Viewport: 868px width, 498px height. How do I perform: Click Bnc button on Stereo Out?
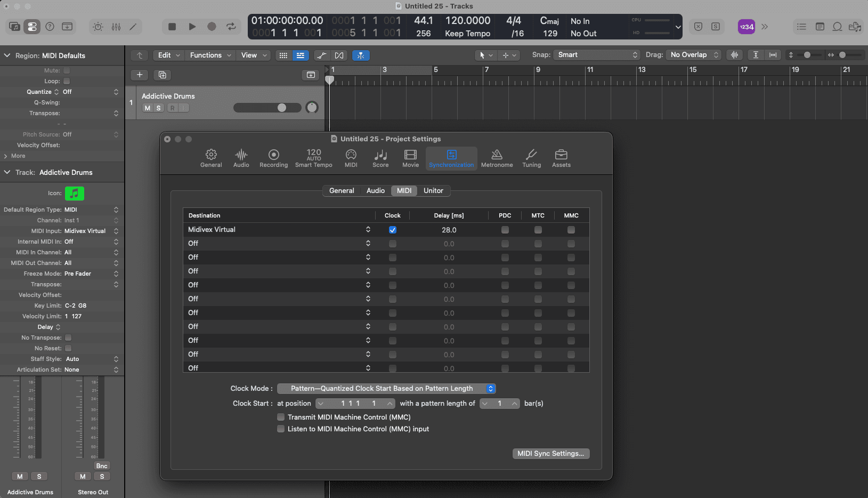click(x=102, y=466)
